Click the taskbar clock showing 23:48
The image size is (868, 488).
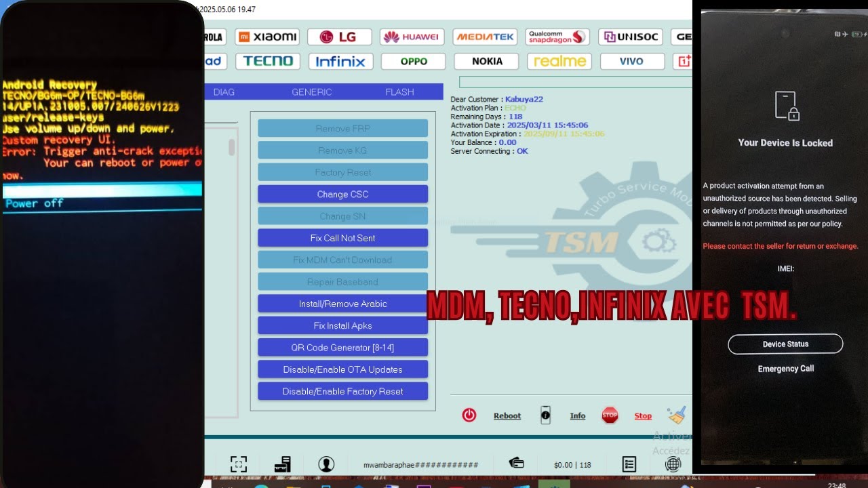[x=837, y=485]
